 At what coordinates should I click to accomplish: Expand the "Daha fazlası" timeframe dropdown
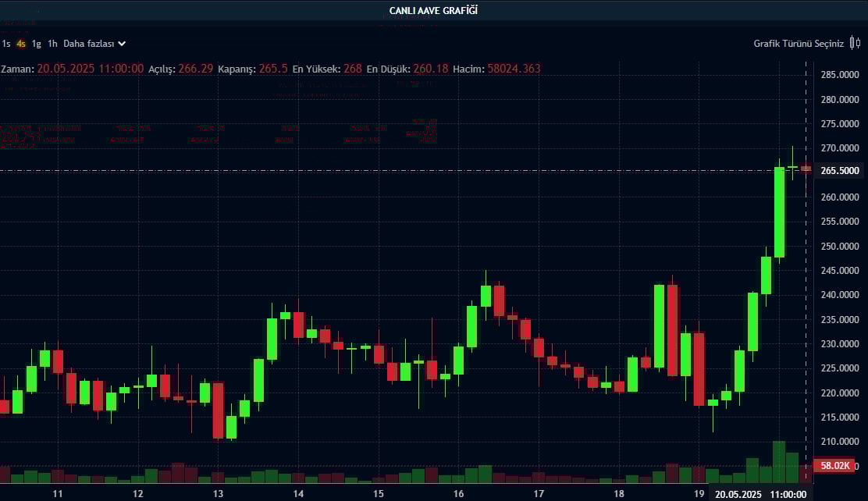[x=94, y=44]
